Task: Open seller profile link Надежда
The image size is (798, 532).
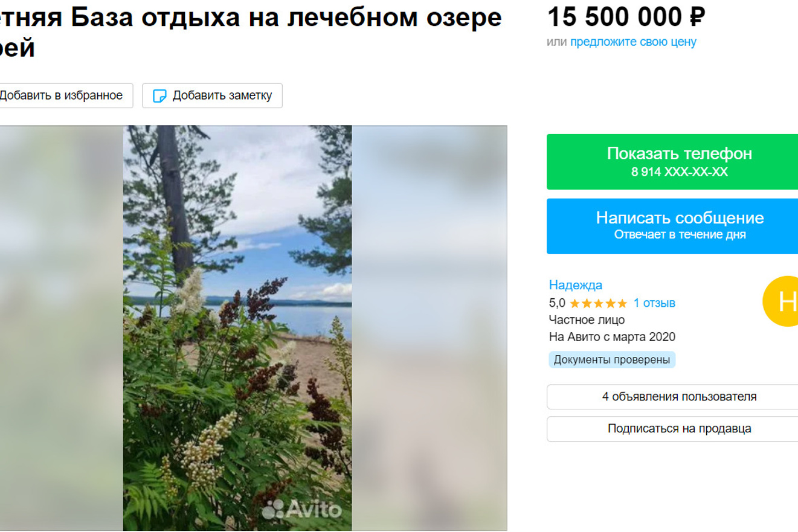Action: point(575,285)
